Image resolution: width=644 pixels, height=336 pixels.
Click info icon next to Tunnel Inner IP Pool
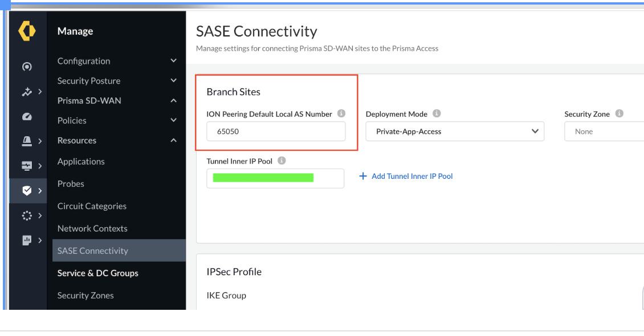tap(282, 161)
